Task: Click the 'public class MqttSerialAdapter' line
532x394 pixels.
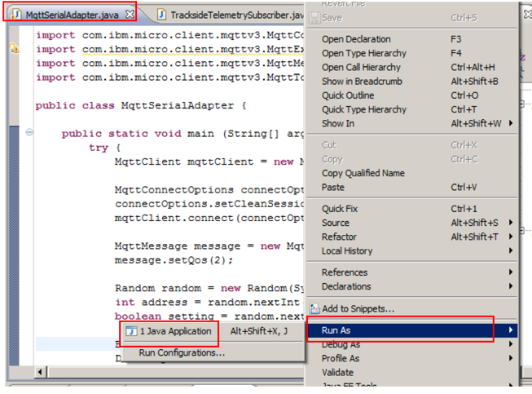Action: [x=141, y=105]
